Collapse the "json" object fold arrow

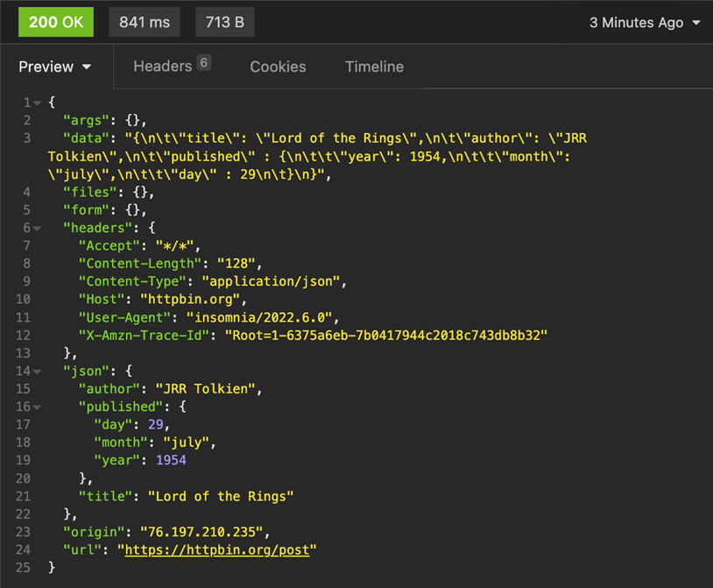pyautogui.click(x=38, y=371)
